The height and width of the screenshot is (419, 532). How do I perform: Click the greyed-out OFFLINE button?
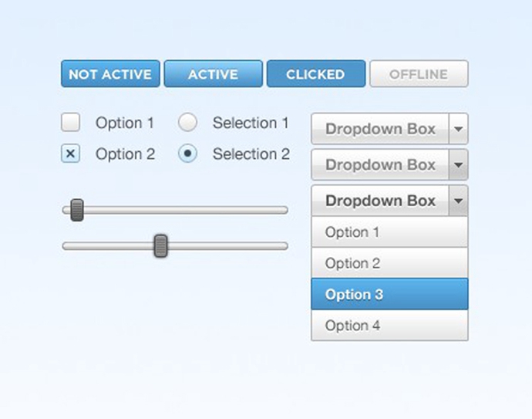coord(419,74)
